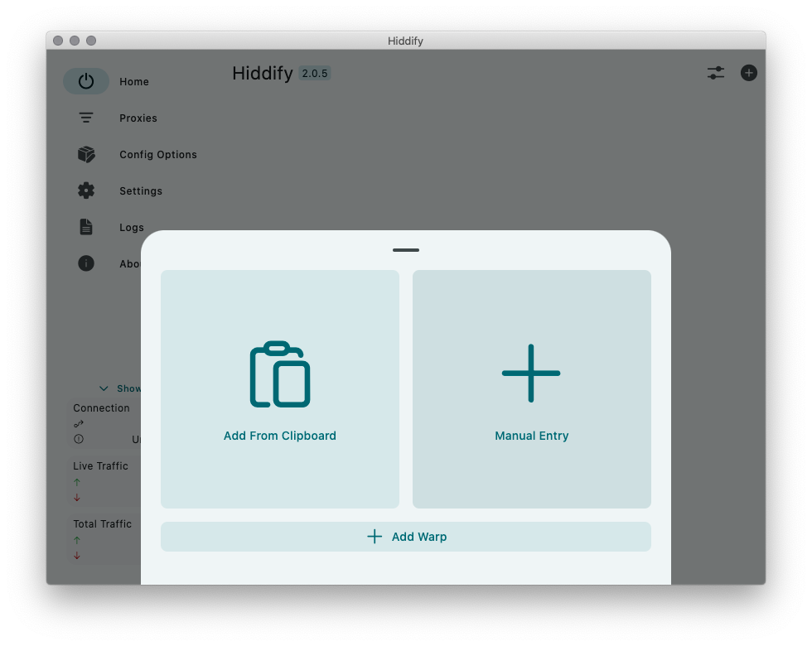The image size is (812, 646).
Task: Choose Add From Clipboard
Action: pyautogui.click(x=280, y=388)
